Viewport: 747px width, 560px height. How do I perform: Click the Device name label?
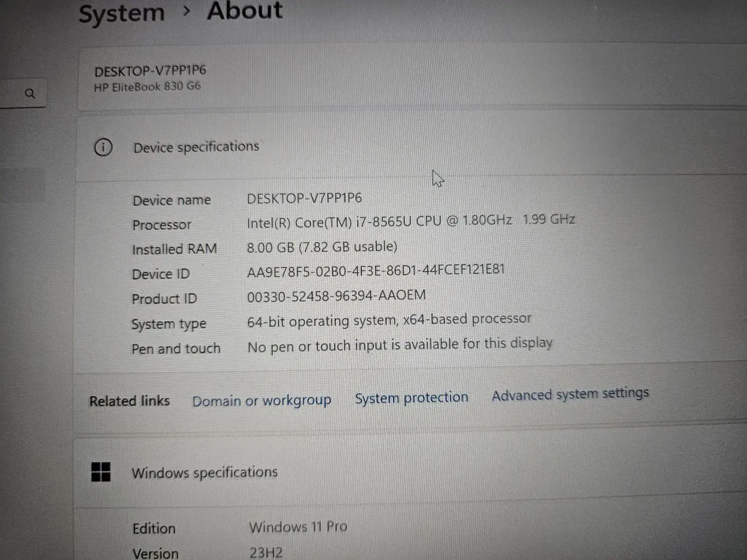[172, 200]
